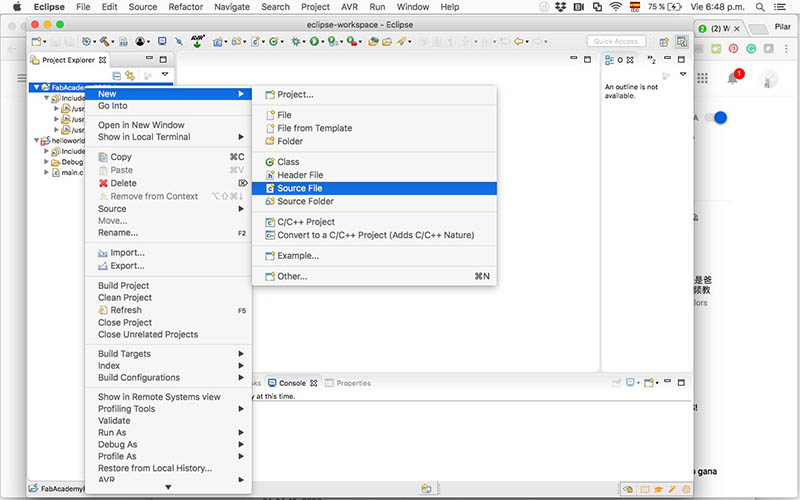800x500 pixels.
Task: Switch to the Console tab
Action: point(293,383)
